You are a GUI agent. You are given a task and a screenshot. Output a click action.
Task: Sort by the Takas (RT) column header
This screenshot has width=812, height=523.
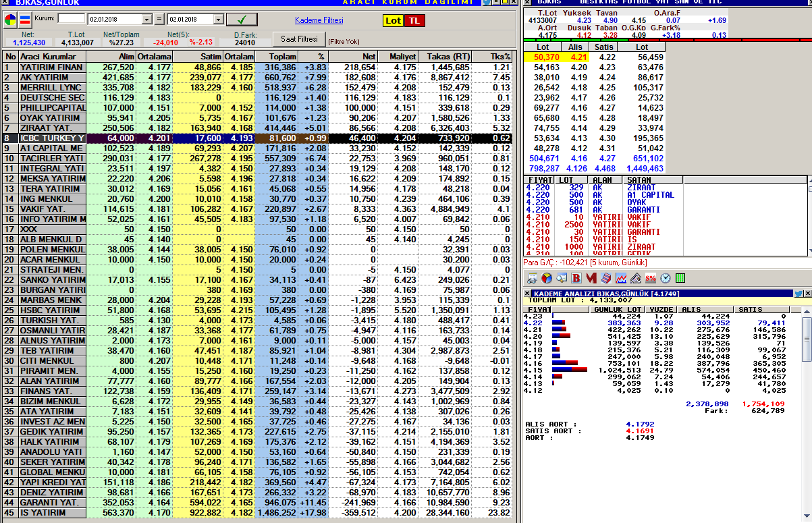tap(445, 57)
